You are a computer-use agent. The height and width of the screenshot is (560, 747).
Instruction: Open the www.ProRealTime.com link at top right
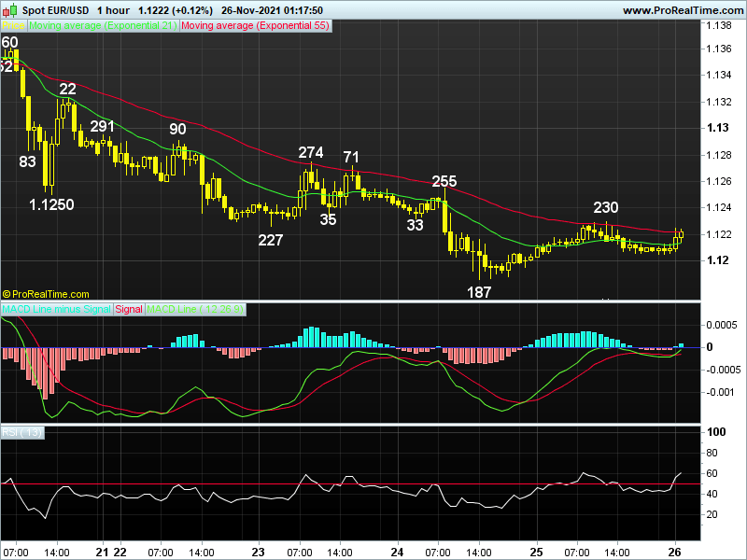(x=682, y=10)
